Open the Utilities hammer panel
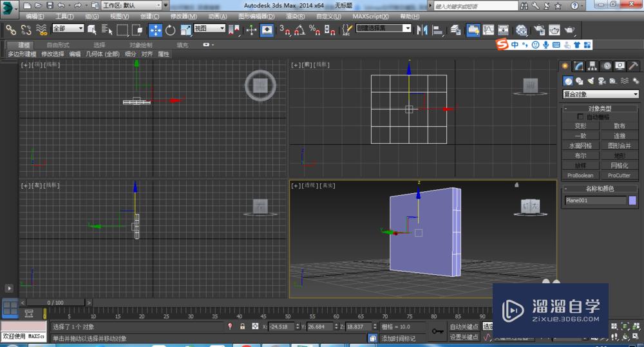 633,66
